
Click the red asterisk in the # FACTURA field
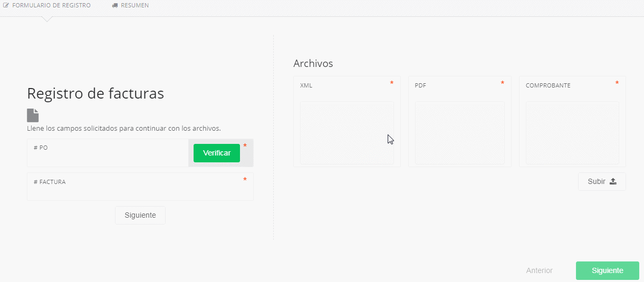tap(245, 180)
